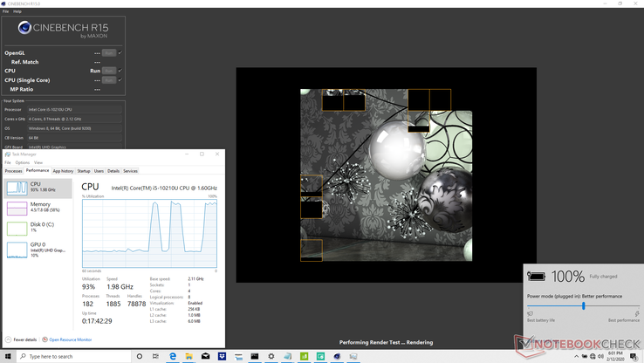Toggle the OpenGL test checkbox

tap(120, 53)
